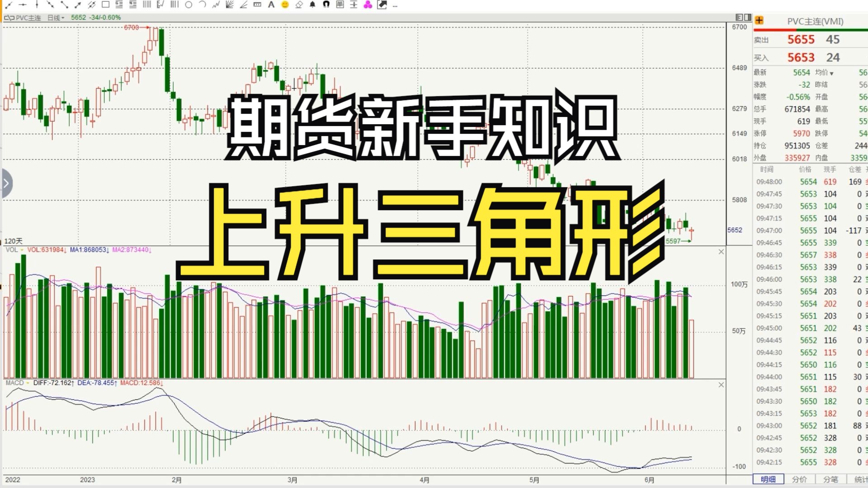Select the trend line drawing tool
Viewport: 868px width, 488px height.
(9, 5)
